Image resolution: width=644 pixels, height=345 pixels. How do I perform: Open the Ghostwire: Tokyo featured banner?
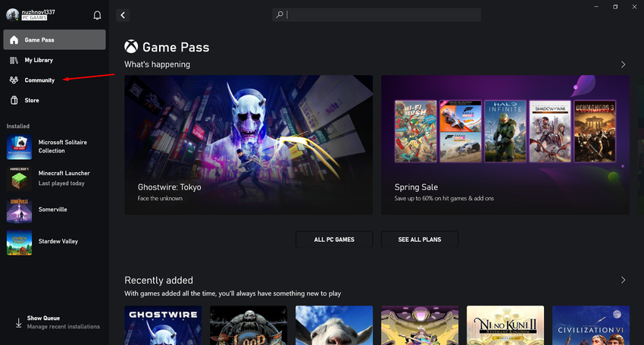tap(248, 144)
